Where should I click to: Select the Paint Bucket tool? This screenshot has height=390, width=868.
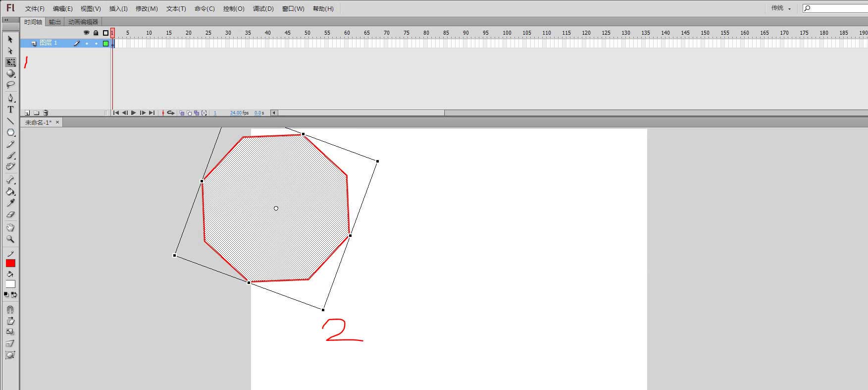[10, 191]
